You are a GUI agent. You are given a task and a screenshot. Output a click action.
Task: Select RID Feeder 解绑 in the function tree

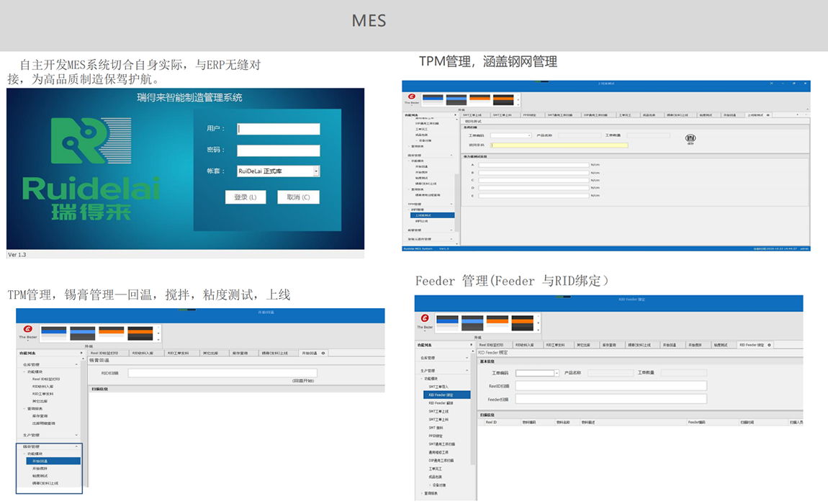[439, 403]
